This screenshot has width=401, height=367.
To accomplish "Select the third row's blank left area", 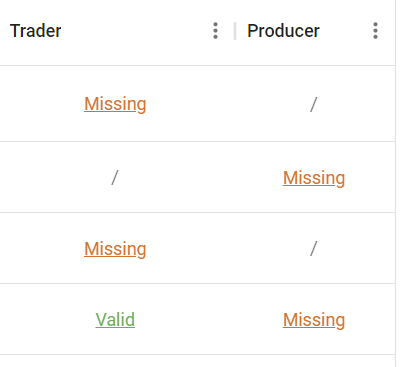I will 40,248.
